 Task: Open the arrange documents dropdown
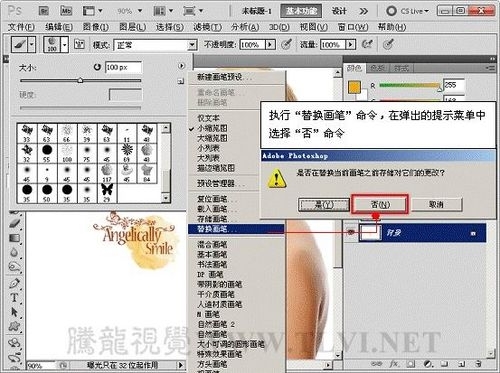pos(163,11)
